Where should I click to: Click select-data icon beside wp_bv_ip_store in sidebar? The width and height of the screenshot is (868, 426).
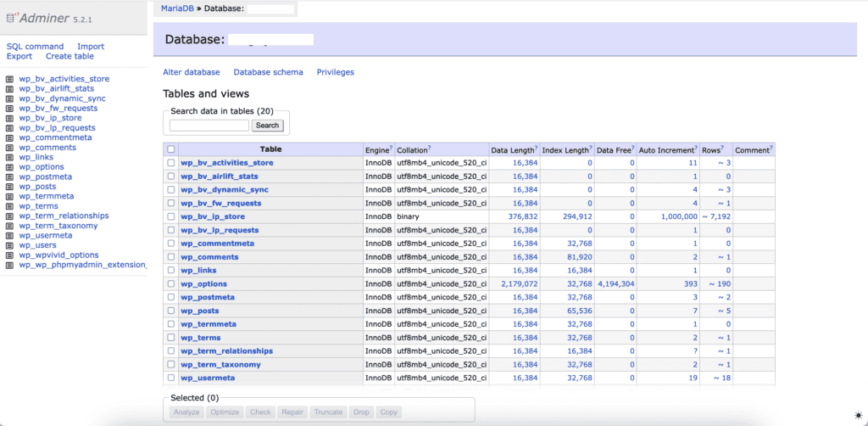point(9,118)
